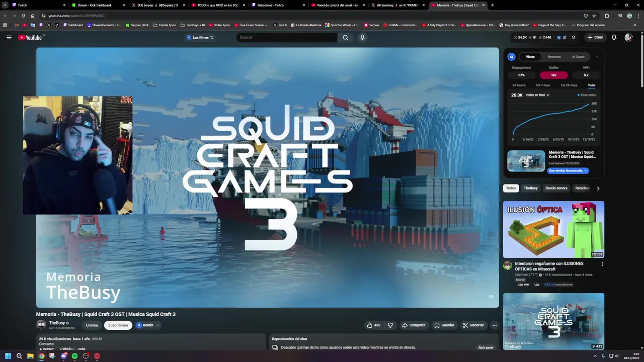Open the vistas en total dropdown
This screenshot has height=362, width=644.
537,95
